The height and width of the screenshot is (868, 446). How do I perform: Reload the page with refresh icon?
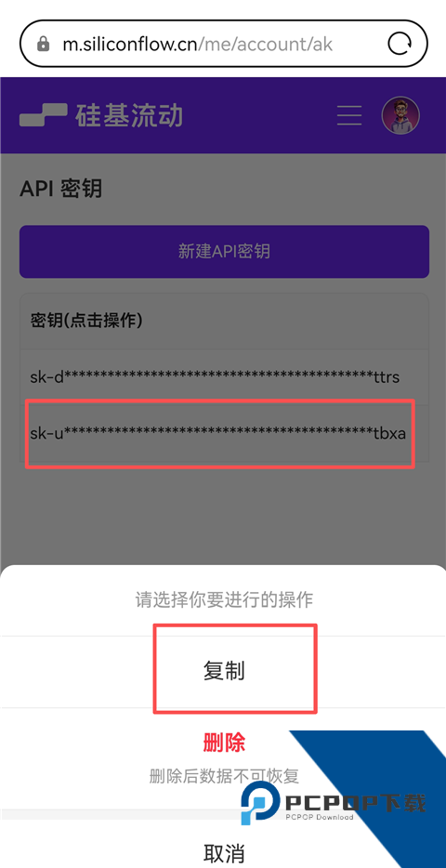coord(400,44)
